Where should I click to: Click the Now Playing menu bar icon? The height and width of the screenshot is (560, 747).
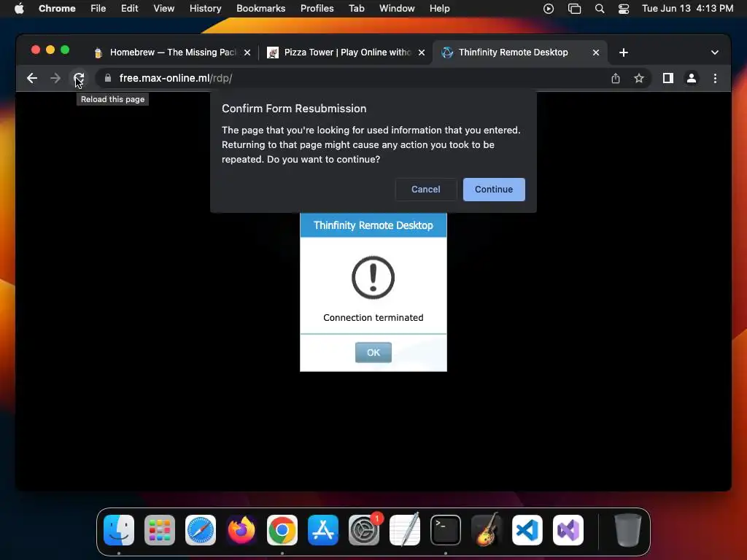549,9
